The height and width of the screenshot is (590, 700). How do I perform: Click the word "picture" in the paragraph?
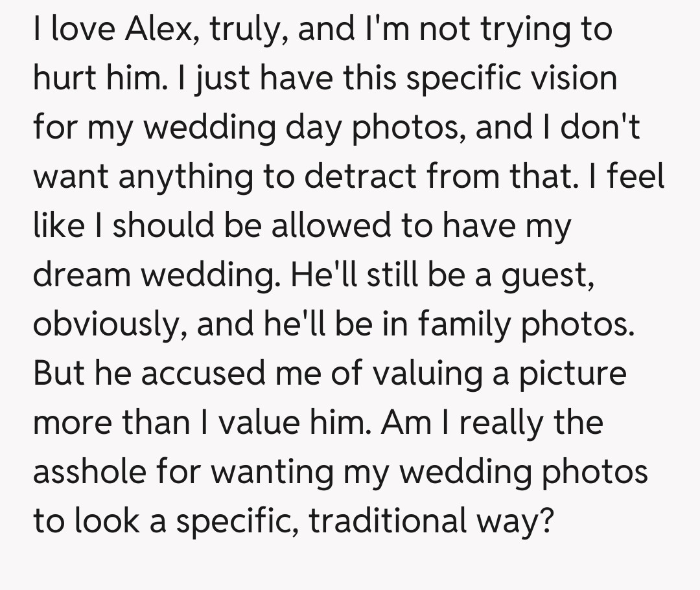tap(573, 374)
